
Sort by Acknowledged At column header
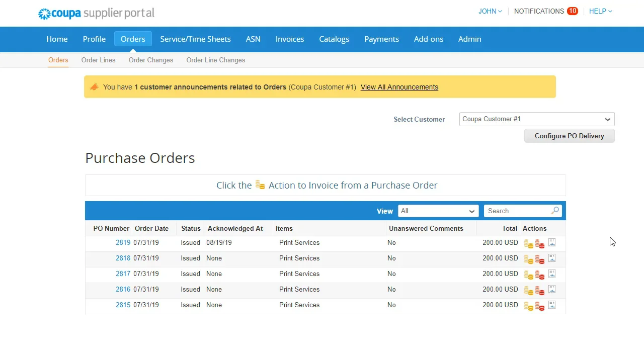[235, 228]
